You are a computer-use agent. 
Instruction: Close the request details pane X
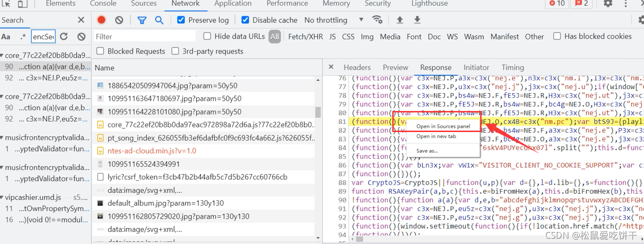tap(331, 67)
